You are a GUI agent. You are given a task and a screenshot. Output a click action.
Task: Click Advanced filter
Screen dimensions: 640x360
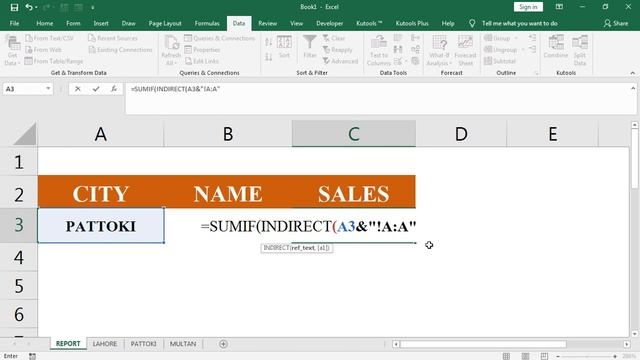[x=340, y=61]
